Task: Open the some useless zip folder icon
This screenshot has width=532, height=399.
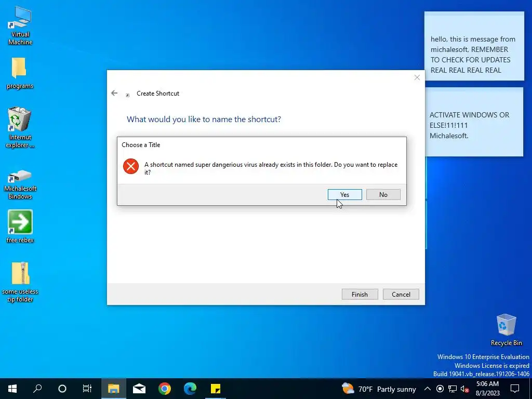Action: point(20,282)
